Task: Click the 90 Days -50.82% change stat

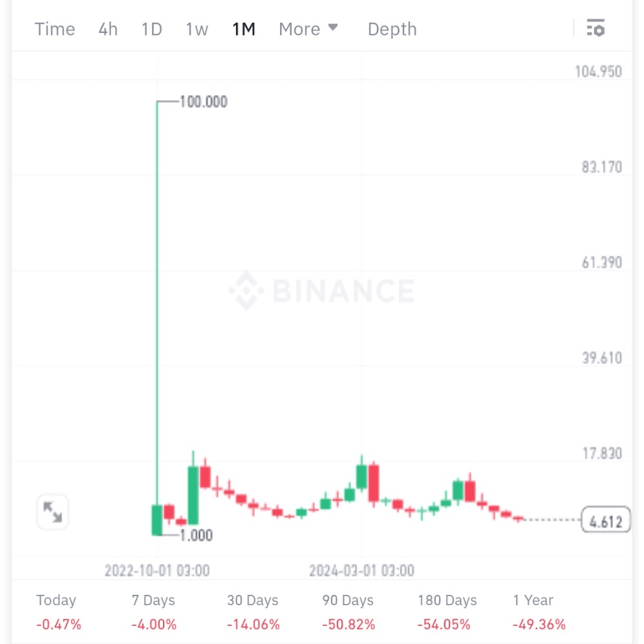Action: (349, 612)
